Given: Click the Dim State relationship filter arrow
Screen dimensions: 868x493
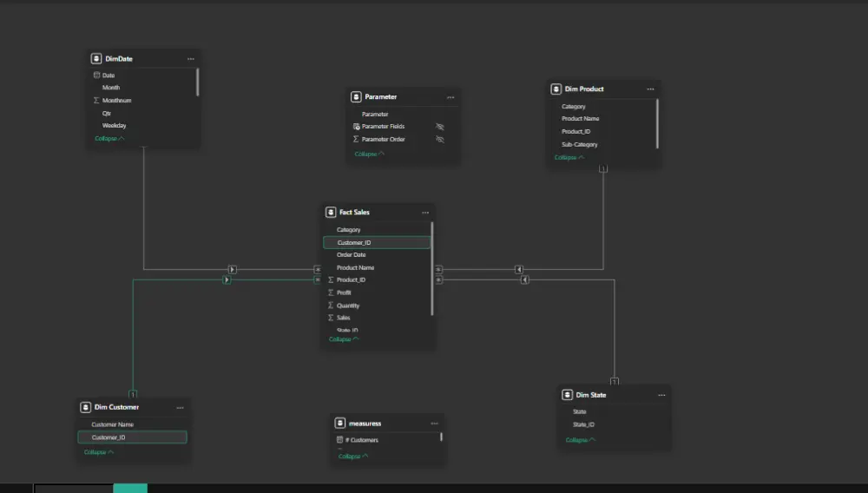Looking at the screenshot, I should point(525,280).
